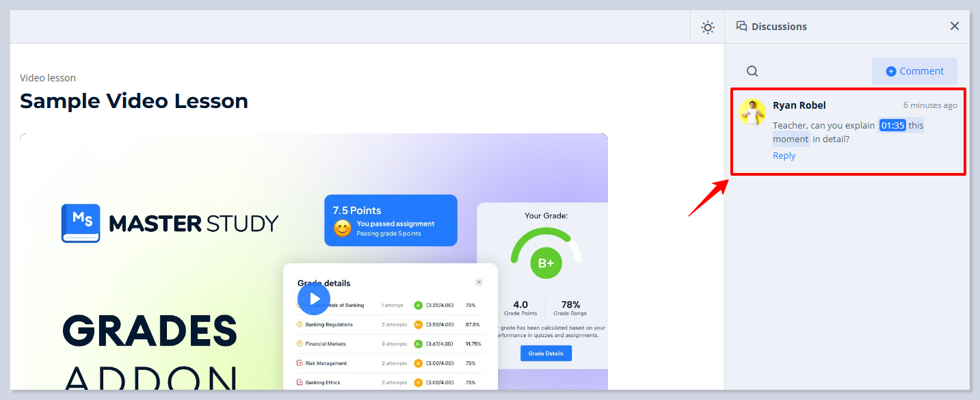Click the smiley emoji in points card
The height and width of the screenshot is (400, 980).
coord(343,228)
